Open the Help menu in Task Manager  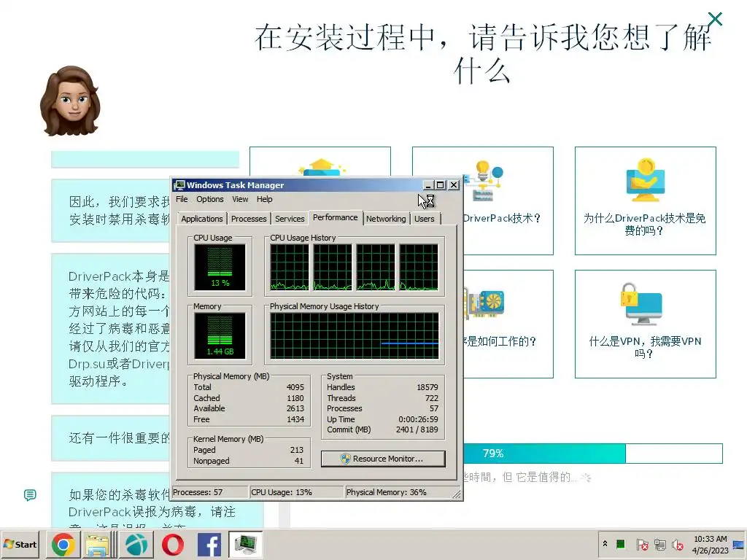click(264, 199)
